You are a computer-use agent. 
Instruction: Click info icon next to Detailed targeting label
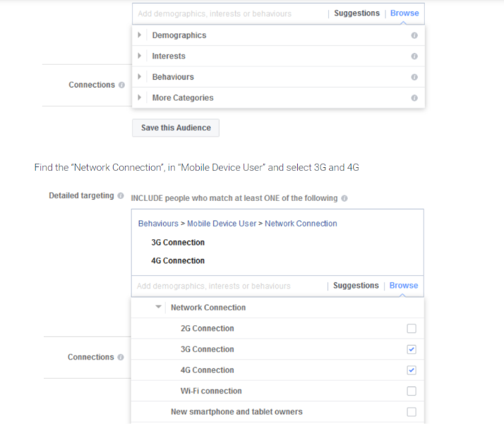coord(121,196)
